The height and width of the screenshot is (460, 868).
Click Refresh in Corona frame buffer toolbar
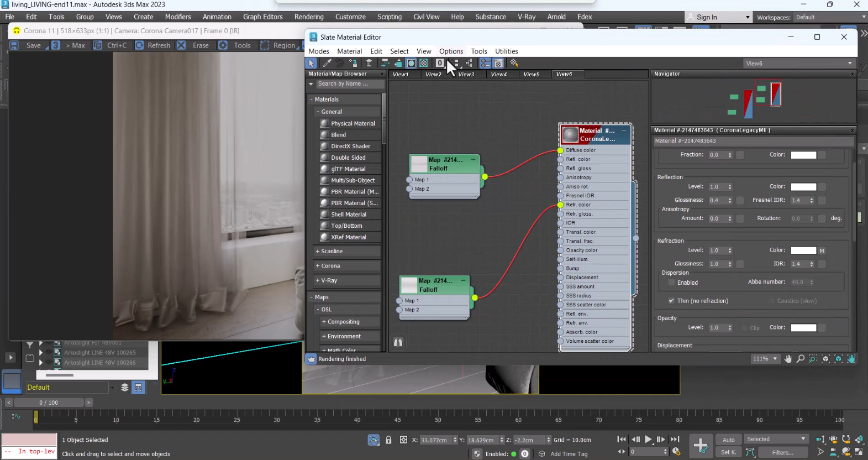(153, 45)
